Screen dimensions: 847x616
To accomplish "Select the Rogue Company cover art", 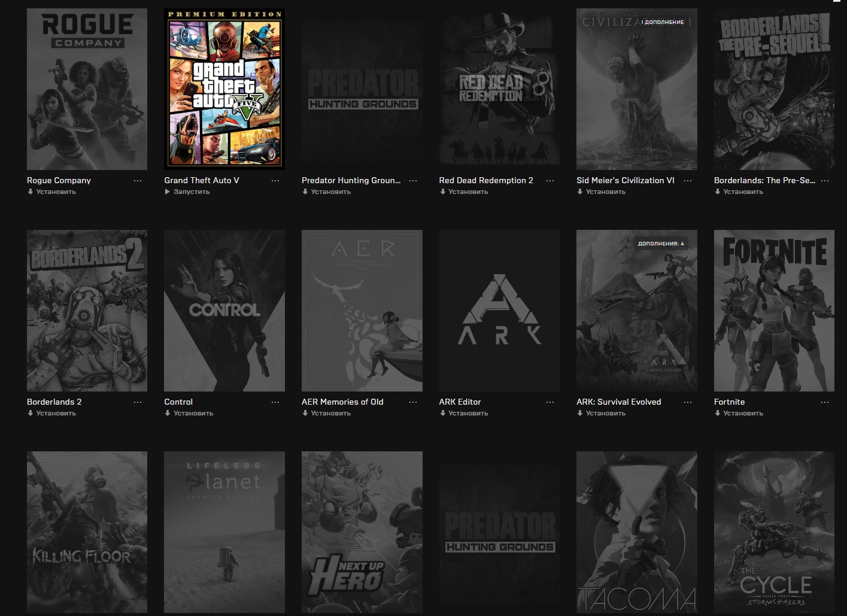I will click(87, 89).
